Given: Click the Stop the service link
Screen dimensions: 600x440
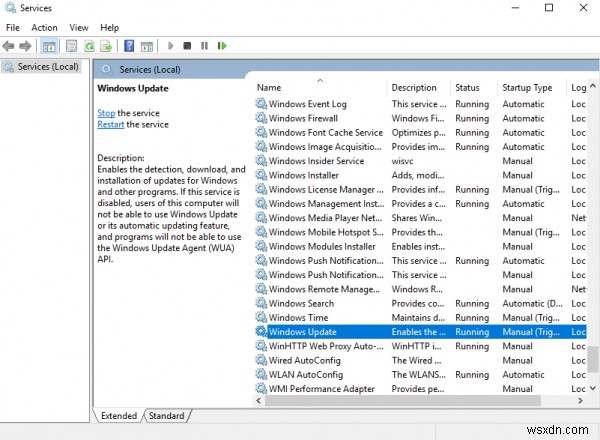Looking at the screenshot, I should [106, 113].
